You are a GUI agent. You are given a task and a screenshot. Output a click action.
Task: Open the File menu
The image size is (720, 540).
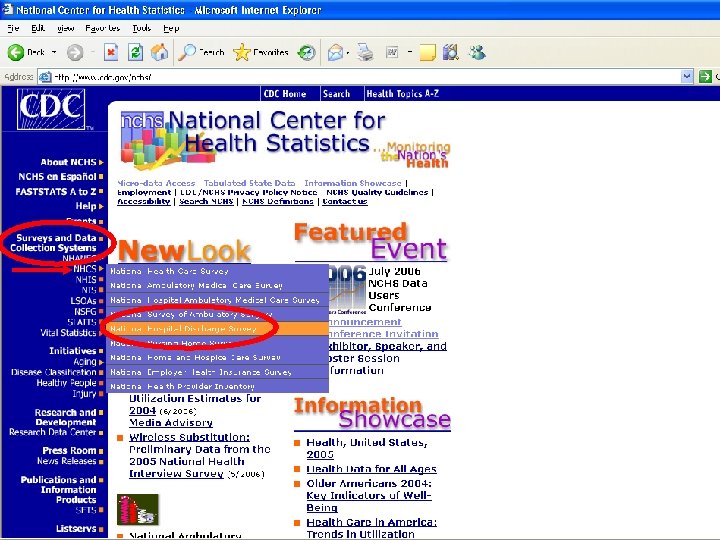13,28
